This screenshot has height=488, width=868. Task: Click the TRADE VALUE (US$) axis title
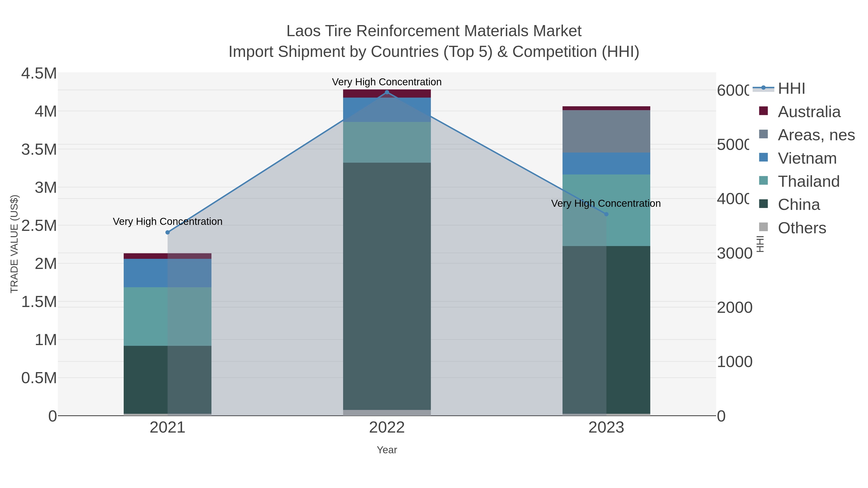[14, 244]
